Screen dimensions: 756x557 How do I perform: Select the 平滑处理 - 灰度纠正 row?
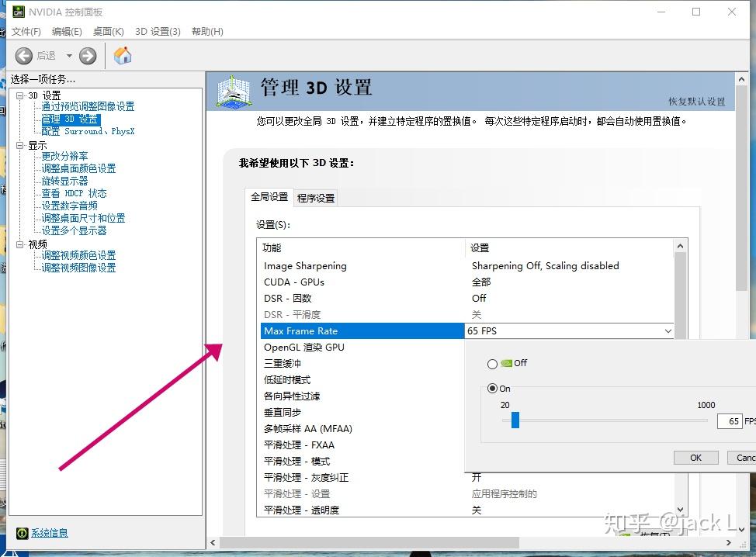point(362,478)
